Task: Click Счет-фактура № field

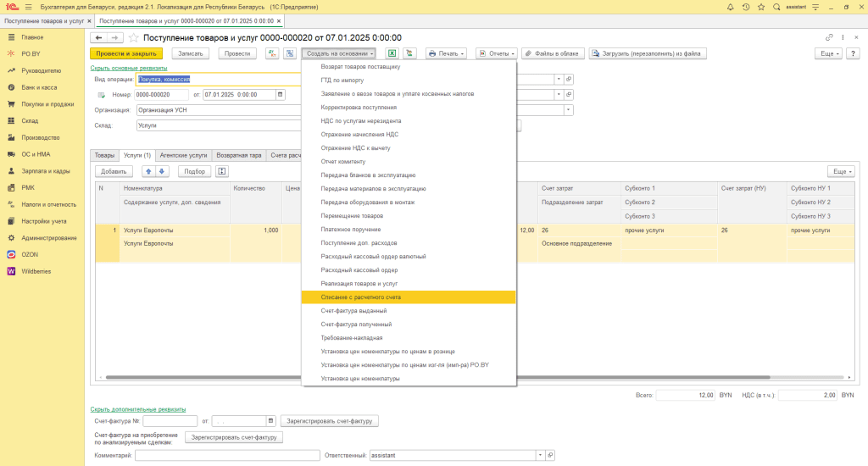Action: tap(170, 421)
